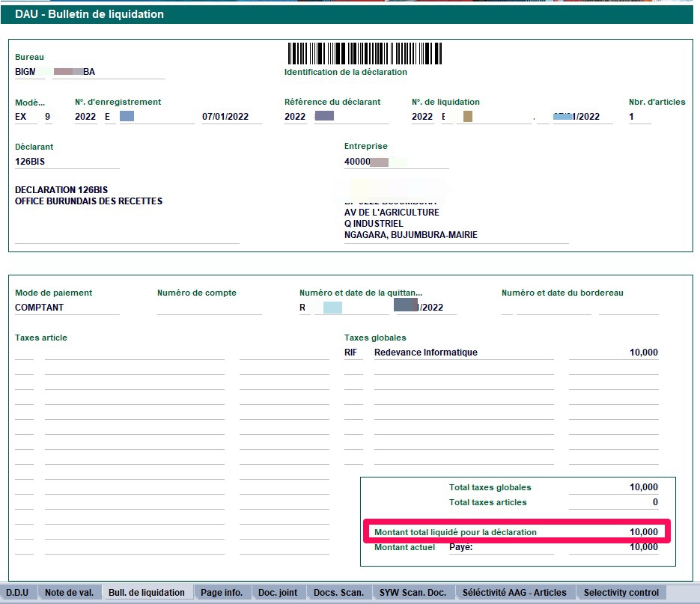Click the Total taxes globales amount
The image size is (700, 604).
613,487
